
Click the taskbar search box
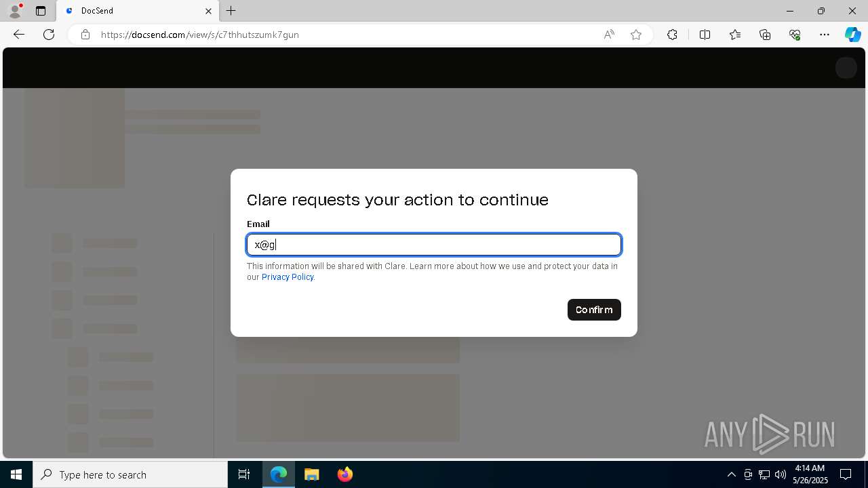(x=130, y=474)
